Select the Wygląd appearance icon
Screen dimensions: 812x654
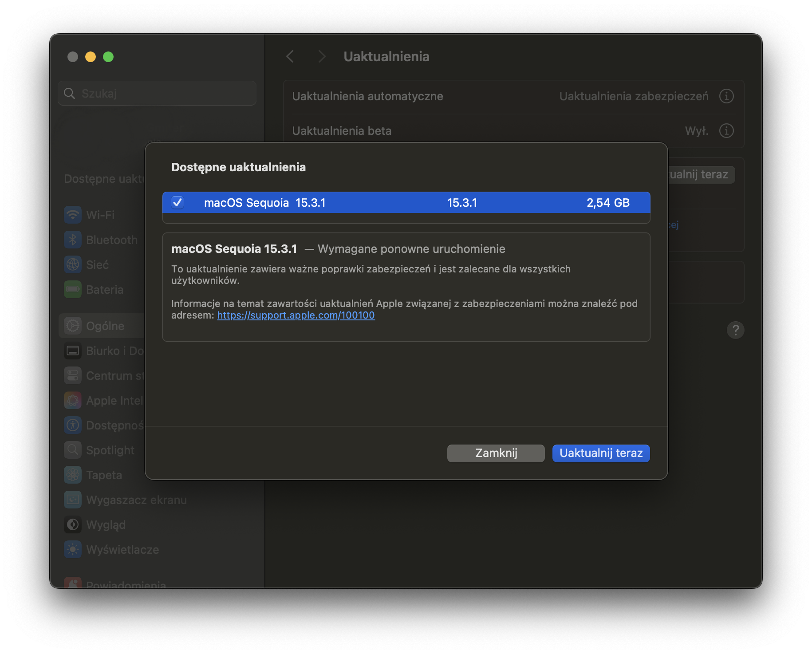73,525
